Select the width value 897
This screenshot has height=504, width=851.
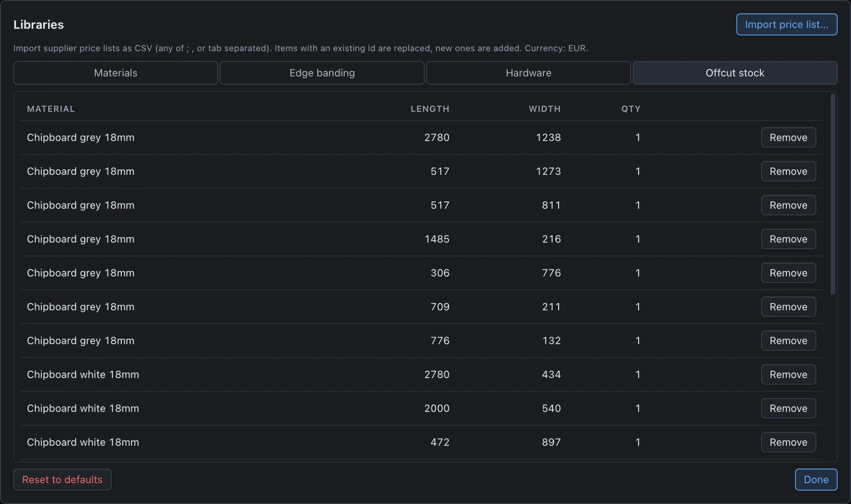[x=551, y=442]
